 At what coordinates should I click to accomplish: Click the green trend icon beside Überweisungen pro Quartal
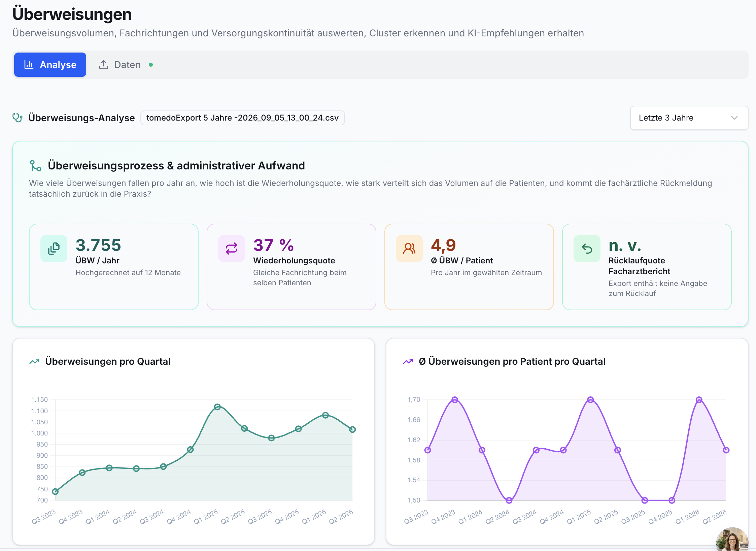click(x=34, y=361)
